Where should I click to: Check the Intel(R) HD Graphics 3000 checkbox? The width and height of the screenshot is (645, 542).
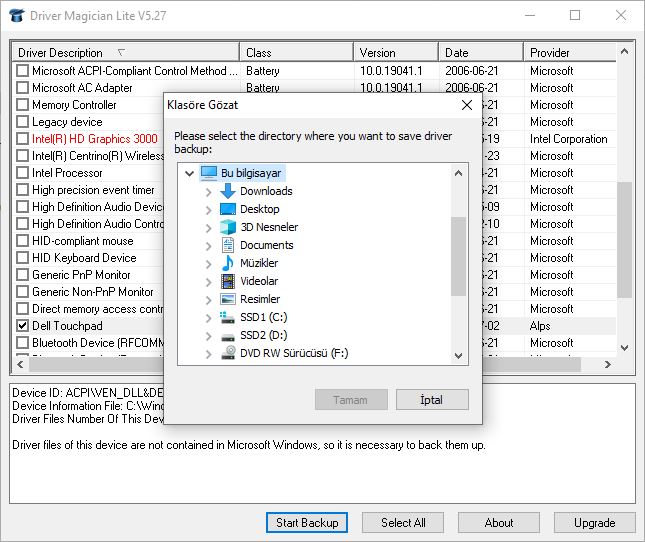pyautogui.click(x=22, y=139)
